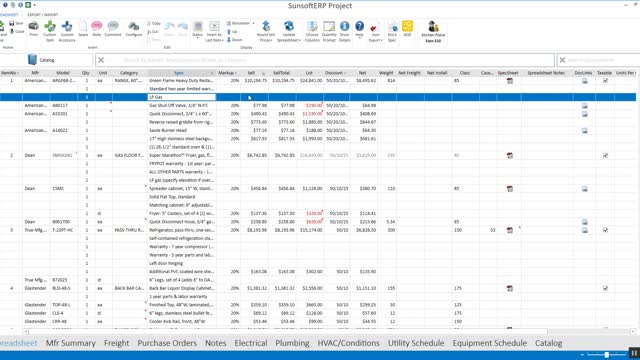Open SpecSheet PDF for Glastender BLD-48-S
This screenshot has width=640, height=360.
coord(510,288)
